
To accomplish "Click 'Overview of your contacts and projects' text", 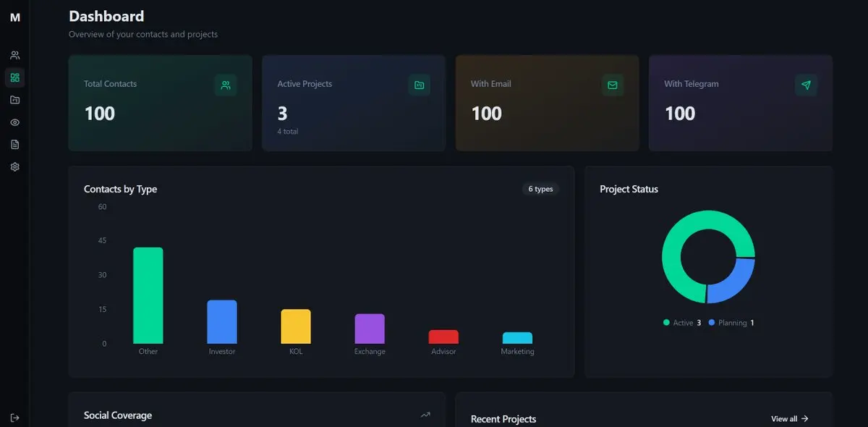I will coord(143,34).
